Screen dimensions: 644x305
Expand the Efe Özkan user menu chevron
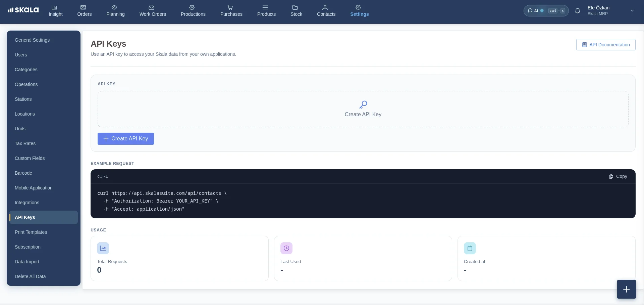[x=632, y=11]
